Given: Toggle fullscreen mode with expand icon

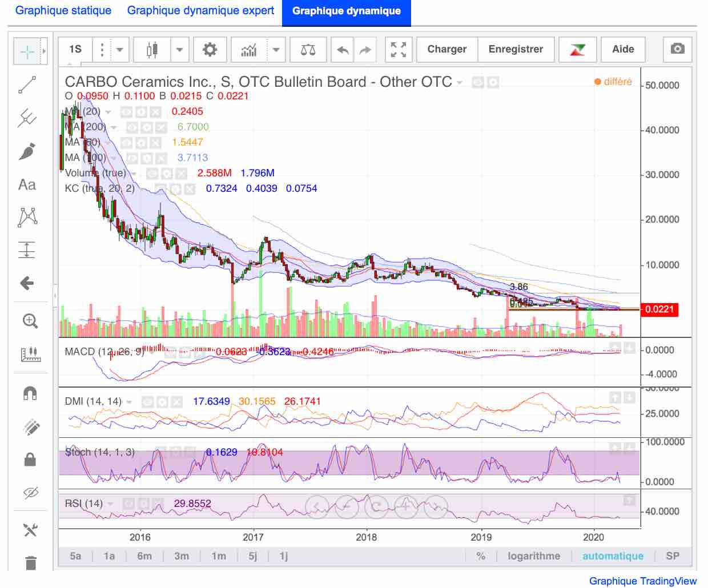Looking at the screenshot, I should coord(399,50).
